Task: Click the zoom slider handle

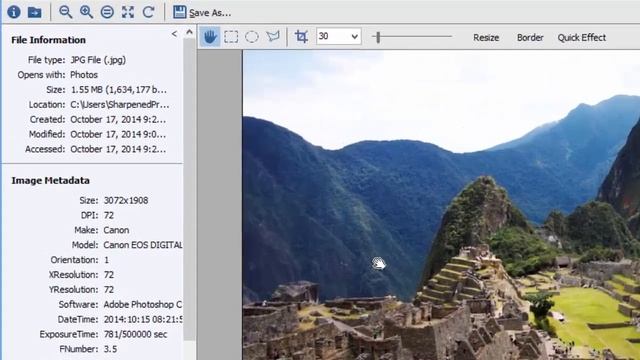Action: 378,37
